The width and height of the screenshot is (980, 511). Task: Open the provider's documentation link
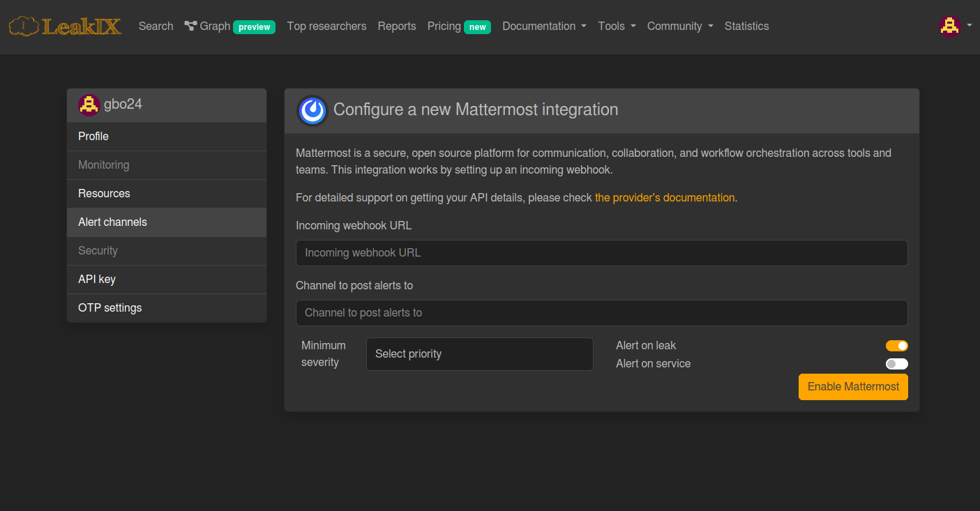click(665, 198)
